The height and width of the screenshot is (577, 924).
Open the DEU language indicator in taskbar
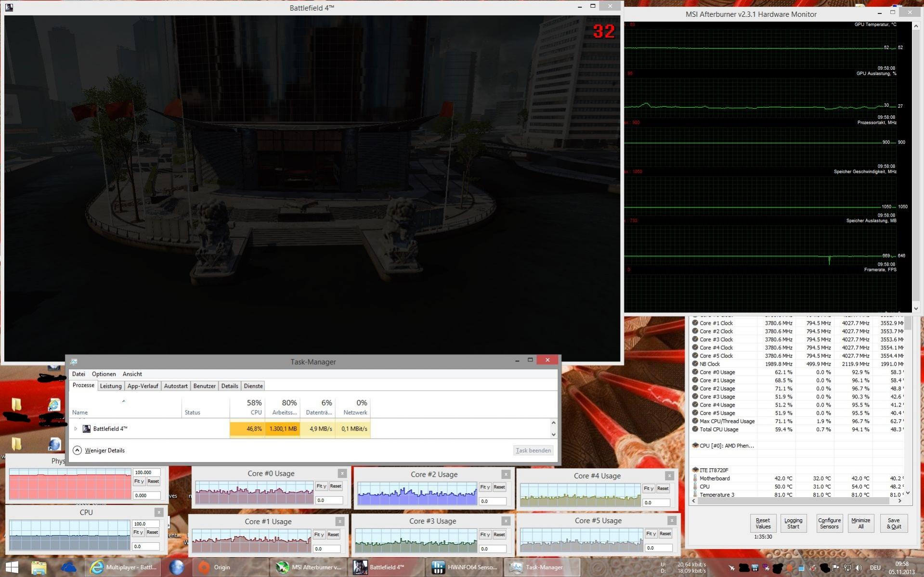point(875,568)
